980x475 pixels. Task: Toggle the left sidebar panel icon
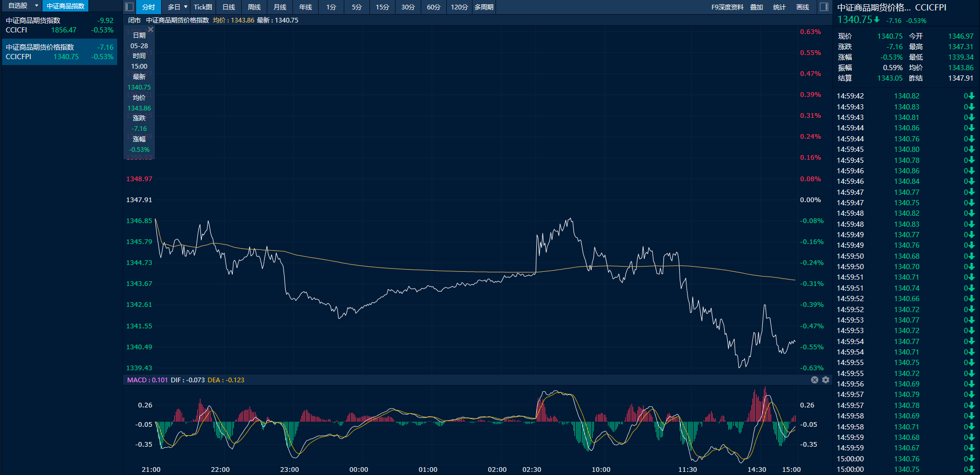[x=129, y=7]
